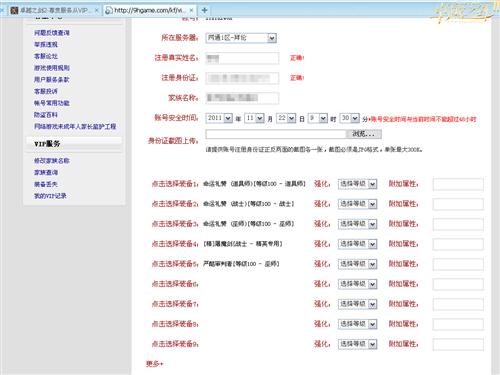The image size is (500, 375).
Task: Open 网络游戏未成年人家长监护工程 link
Action: coord(75,126)
